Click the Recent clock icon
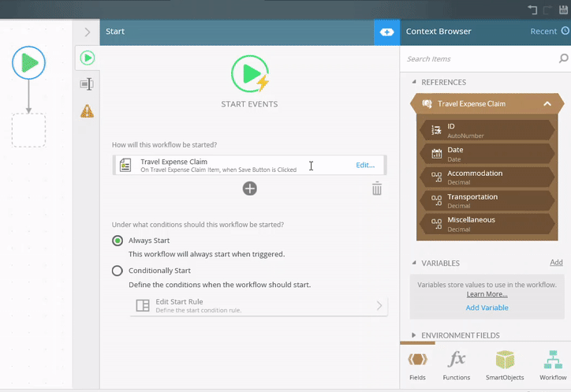Image resolution: width=571 pixels, height=392 pixels. click(565, 32)
